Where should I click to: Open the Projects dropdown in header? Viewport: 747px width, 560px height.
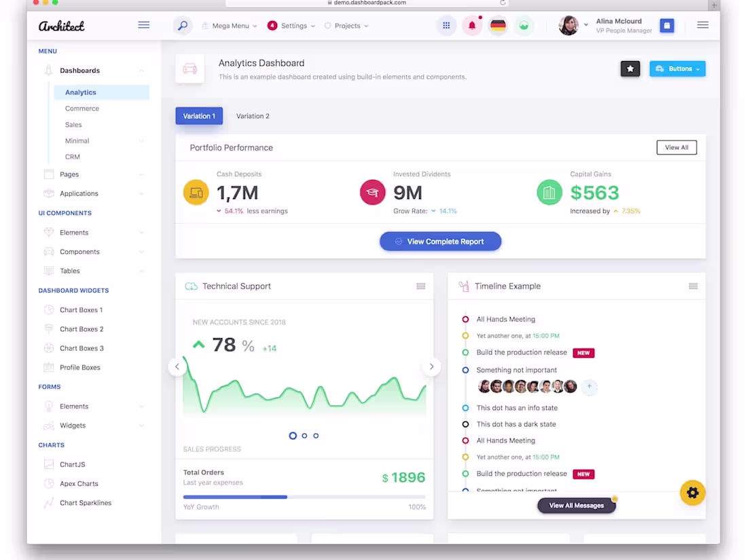(x=348, y=25)
